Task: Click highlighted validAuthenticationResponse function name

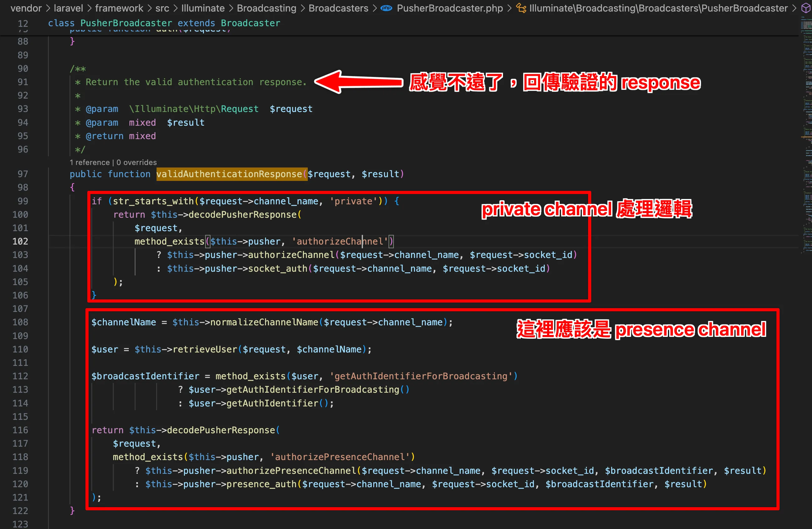Action: point(229,174)
